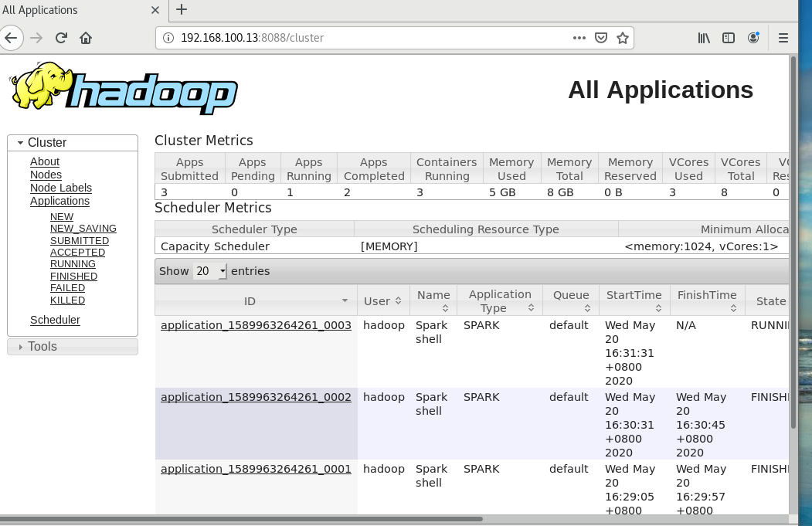Go back with the browser back arrow
The image size is (812, 526).
pos(10,38)
